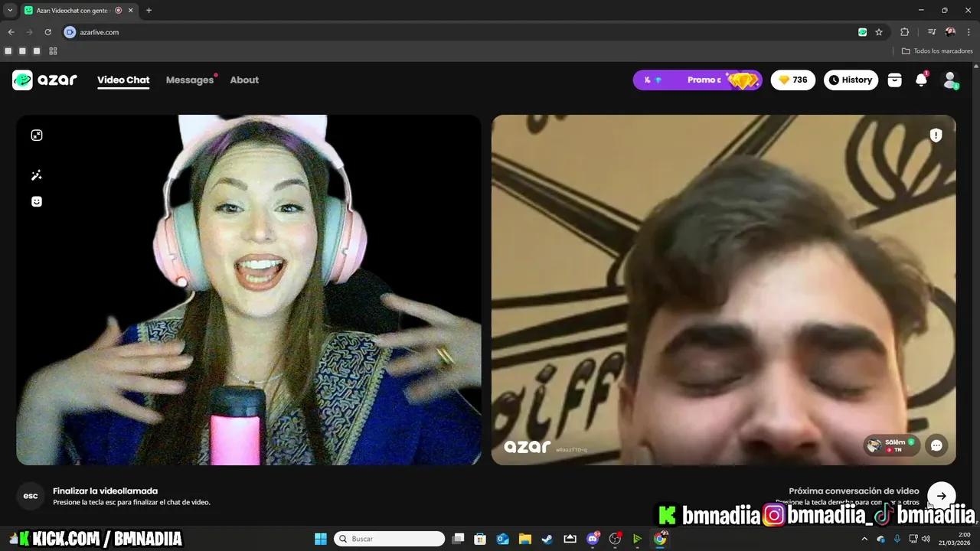Click the esc end call button

(31, 496)
